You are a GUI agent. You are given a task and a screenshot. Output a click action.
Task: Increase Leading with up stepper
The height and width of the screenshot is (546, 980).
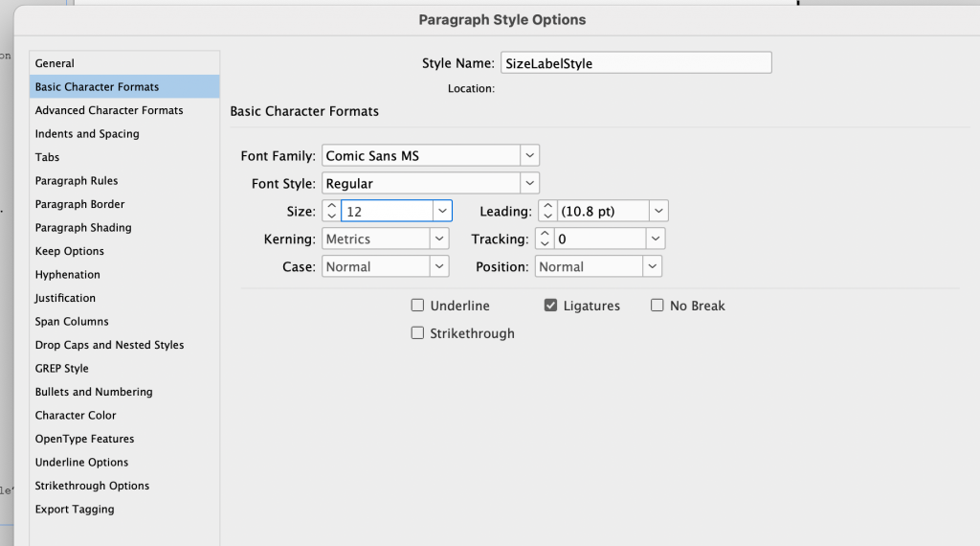[547, 206]
